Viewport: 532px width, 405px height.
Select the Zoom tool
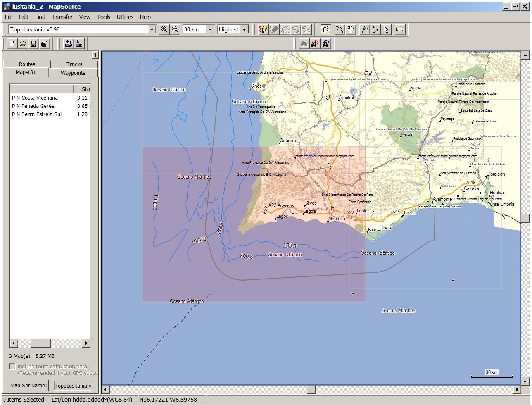(x=340, y=29)
